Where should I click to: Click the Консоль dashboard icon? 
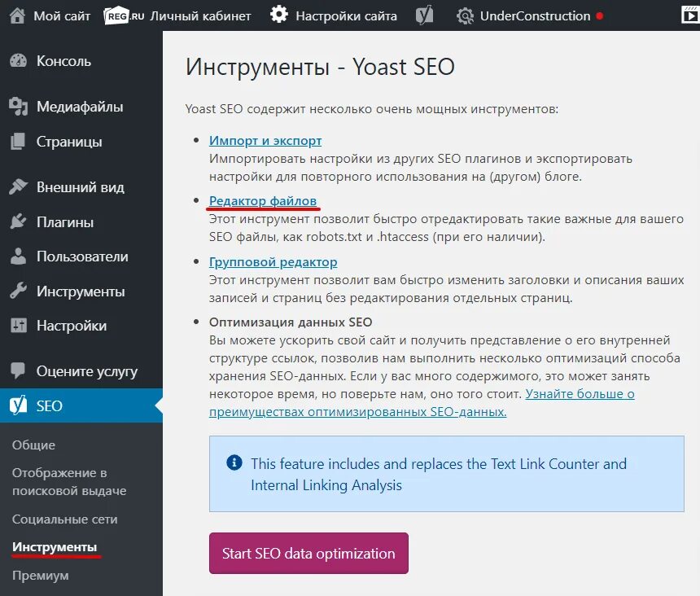click(18, 61)
